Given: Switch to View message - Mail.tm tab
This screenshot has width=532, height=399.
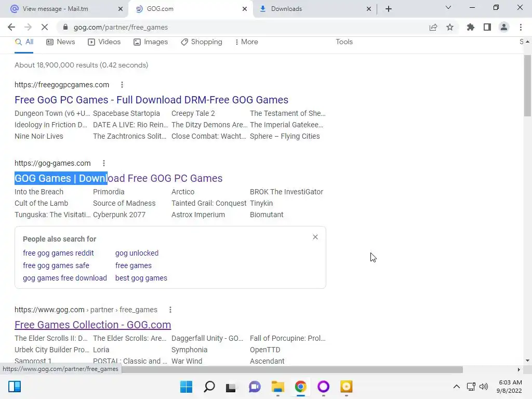Looking at the screenshot, I should coord(55,9).
